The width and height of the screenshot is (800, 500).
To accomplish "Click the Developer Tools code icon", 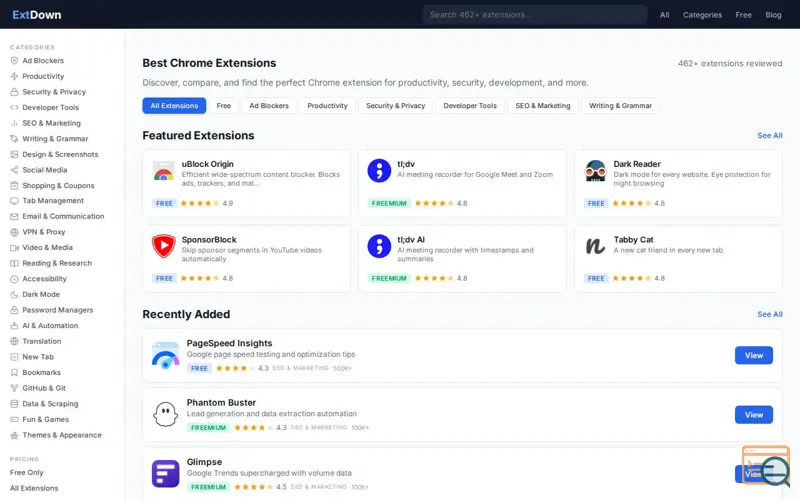I will pos(14,108).
